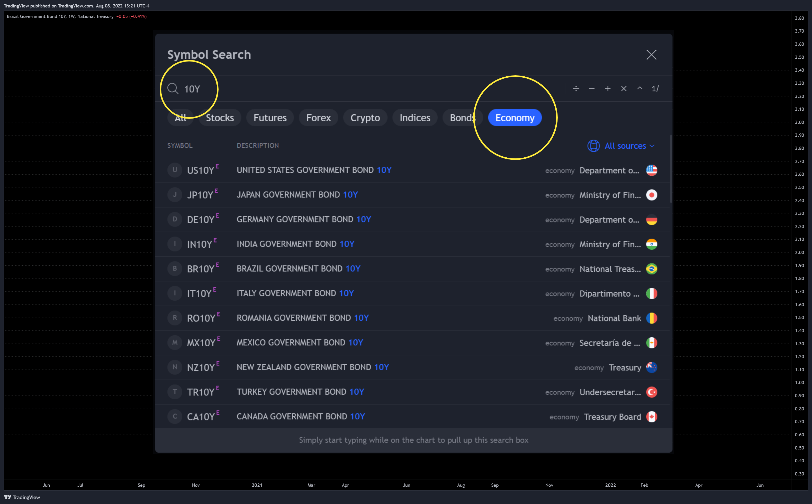The height and width of the screenshot is (504, 812).
Task: Click the Turkey flag icon
Action: point(652,392)
